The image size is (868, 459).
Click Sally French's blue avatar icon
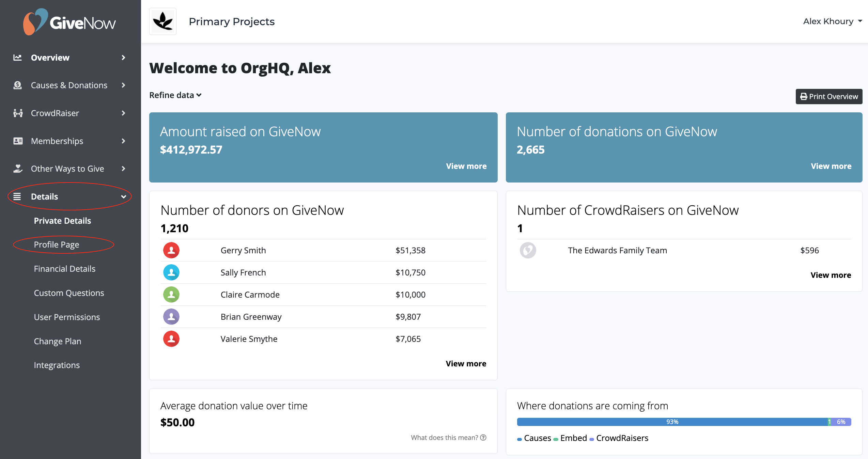coord(171,272)
